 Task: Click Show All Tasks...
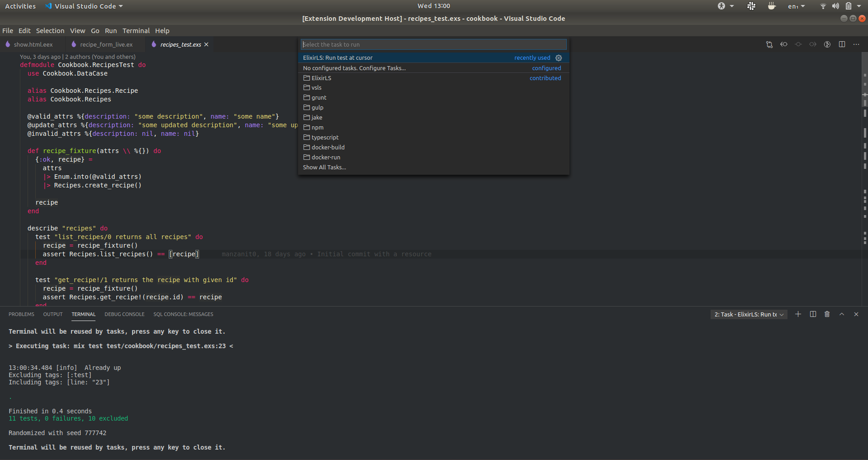(x=433, y=168)
